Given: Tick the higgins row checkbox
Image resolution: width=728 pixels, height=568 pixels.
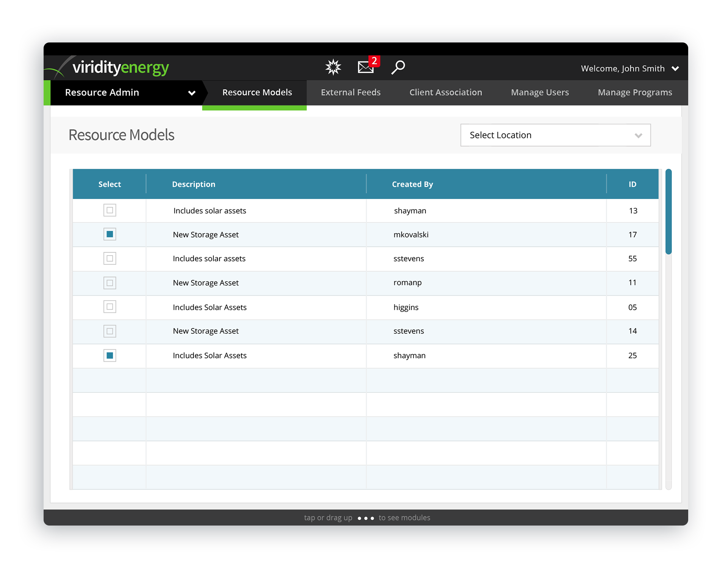Looking at the screenshot, I should 110,307.
